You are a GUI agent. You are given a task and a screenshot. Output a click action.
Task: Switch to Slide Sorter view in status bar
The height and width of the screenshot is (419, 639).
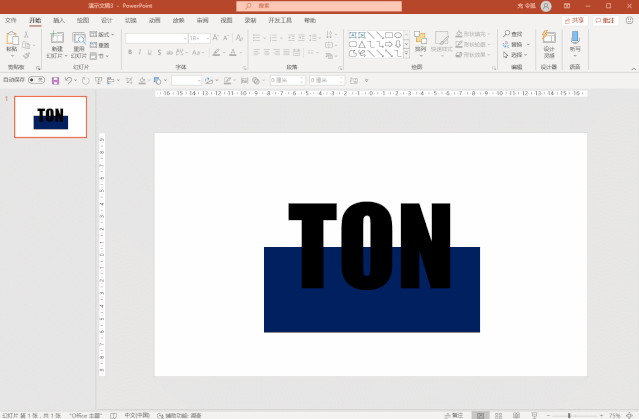tap(498, 415)
